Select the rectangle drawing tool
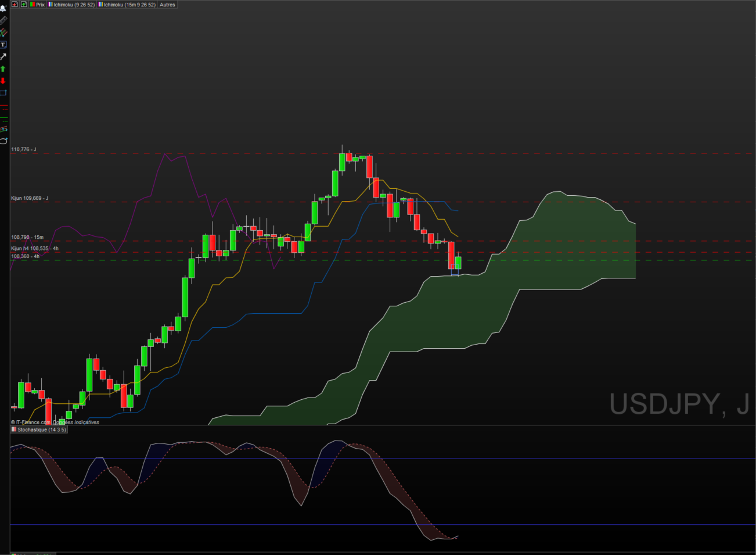The image size is (756, 555). pyautogui.click(x=3, y=92)
